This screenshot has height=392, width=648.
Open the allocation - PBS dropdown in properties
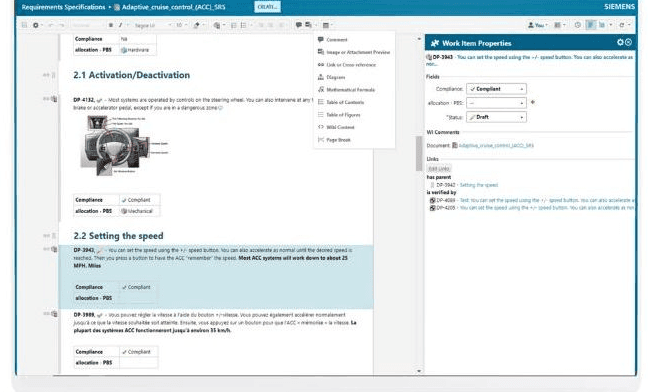(496, 103)
